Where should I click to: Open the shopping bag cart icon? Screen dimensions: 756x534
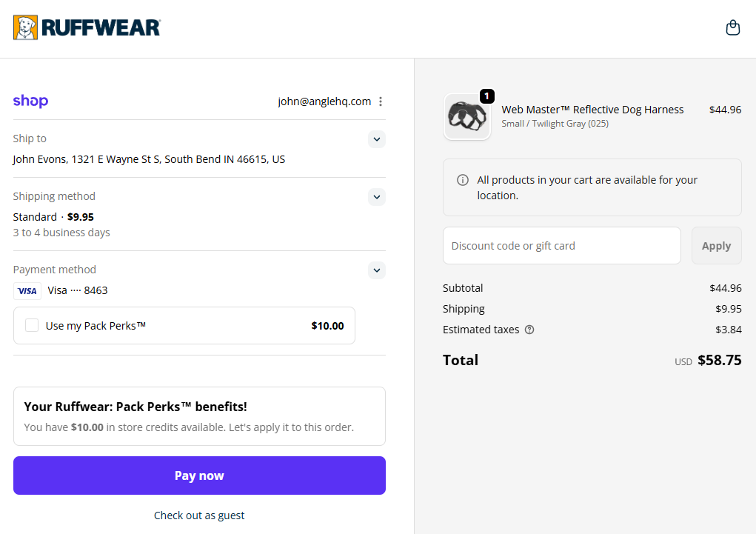[x=732, y=28]
